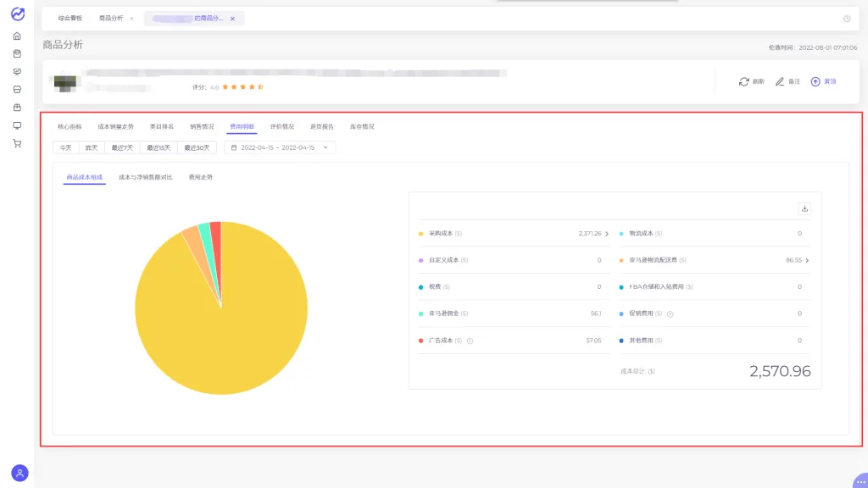Click the calendar icon in the date range box
Screen dimensions: 868x488
(x=234, y=147)
